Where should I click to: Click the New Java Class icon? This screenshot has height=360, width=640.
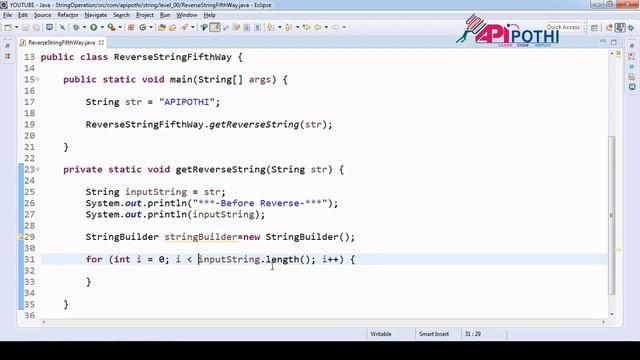[142, 27]
